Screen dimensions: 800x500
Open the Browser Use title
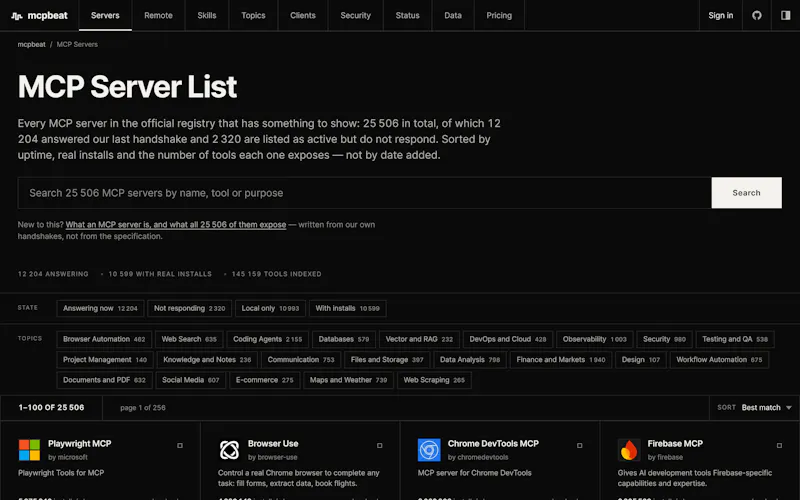coord(273,444)
